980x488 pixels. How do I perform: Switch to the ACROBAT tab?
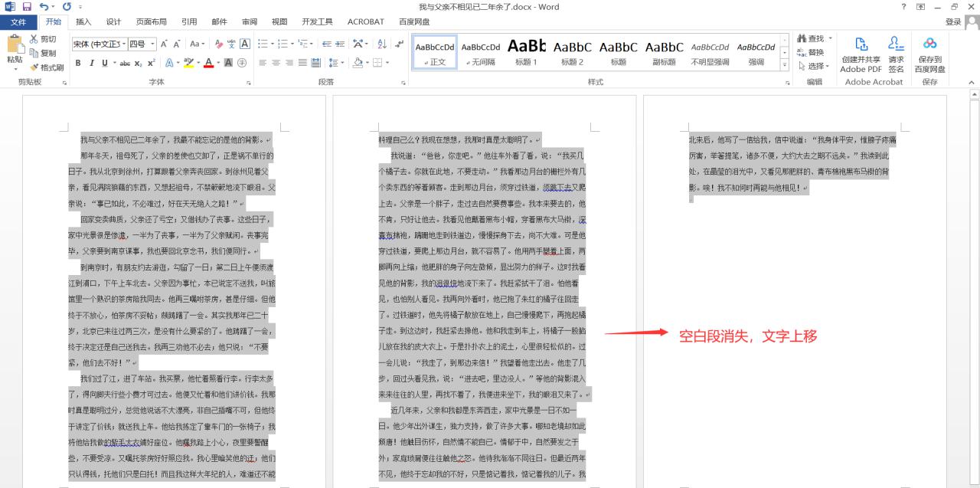[x=366, y=22]
